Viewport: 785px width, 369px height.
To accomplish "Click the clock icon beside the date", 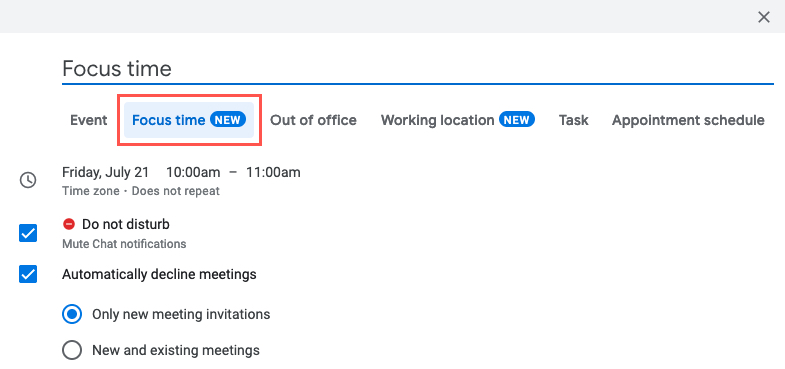I will (28, 180).
